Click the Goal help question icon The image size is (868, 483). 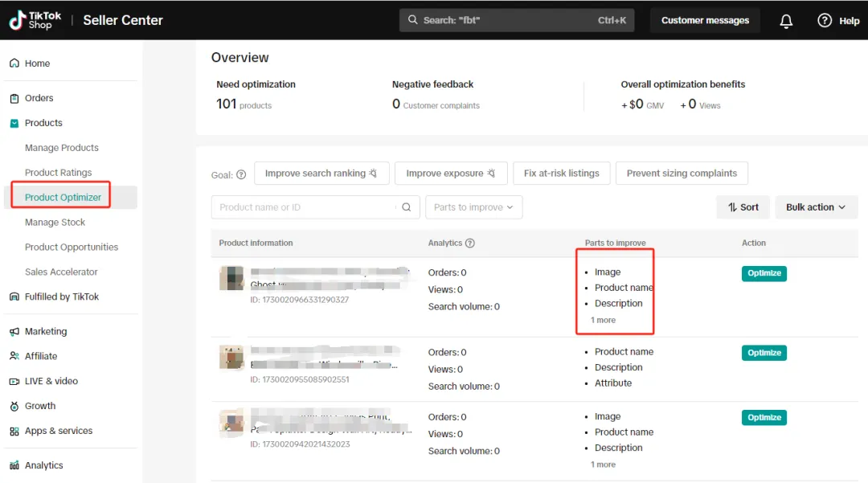click(x=241, y=174)
